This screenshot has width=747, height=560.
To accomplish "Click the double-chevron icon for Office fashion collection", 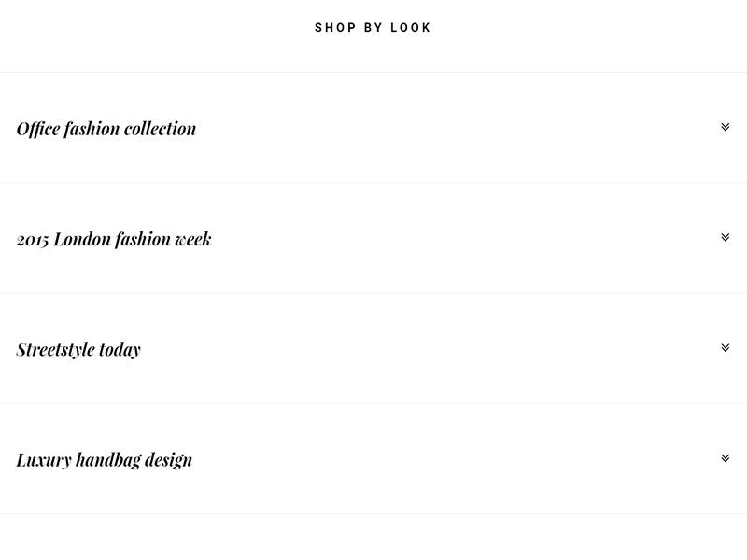I will coord(725,127).
